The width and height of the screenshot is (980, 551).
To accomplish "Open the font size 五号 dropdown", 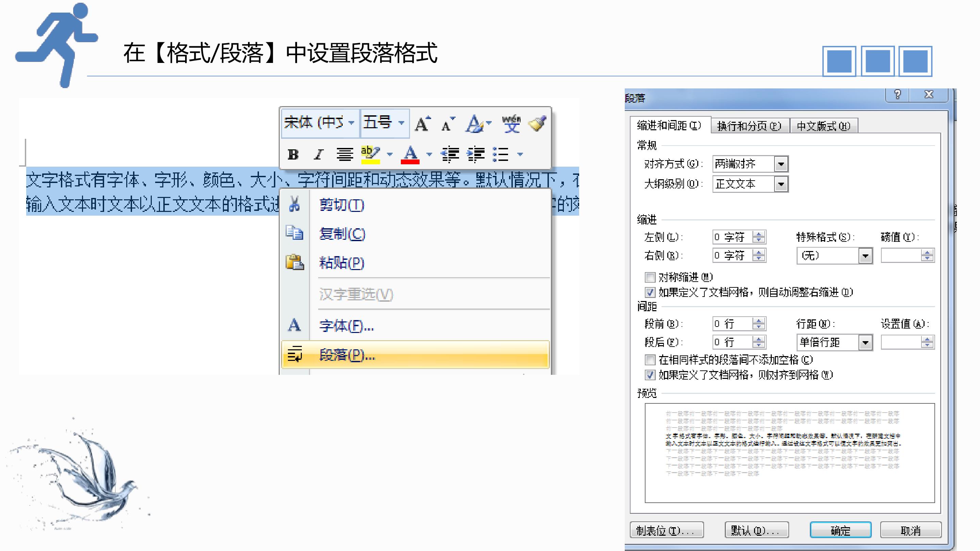I will pos(402,123).
